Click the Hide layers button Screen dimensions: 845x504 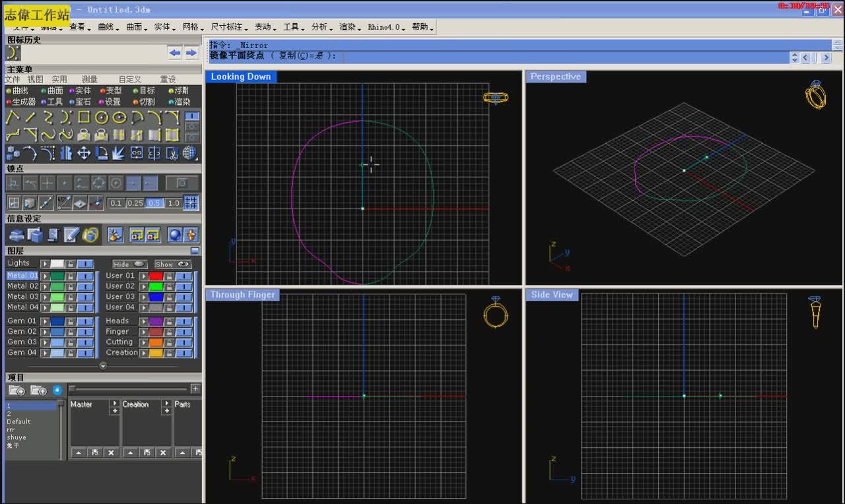pyautogui.click(x=129, y=264)
